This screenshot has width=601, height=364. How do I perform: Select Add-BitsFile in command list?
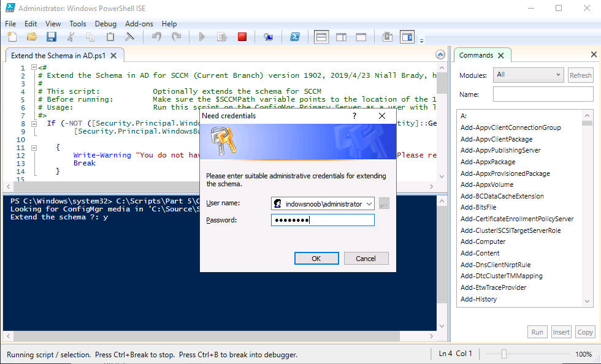[478, 207]
